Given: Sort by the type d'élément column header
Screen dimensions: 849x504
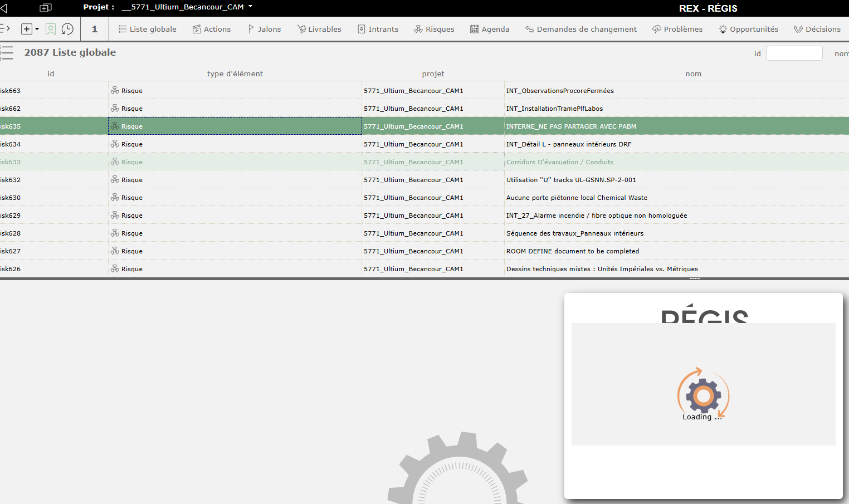Looking at the screenshot, I should 235,74.
